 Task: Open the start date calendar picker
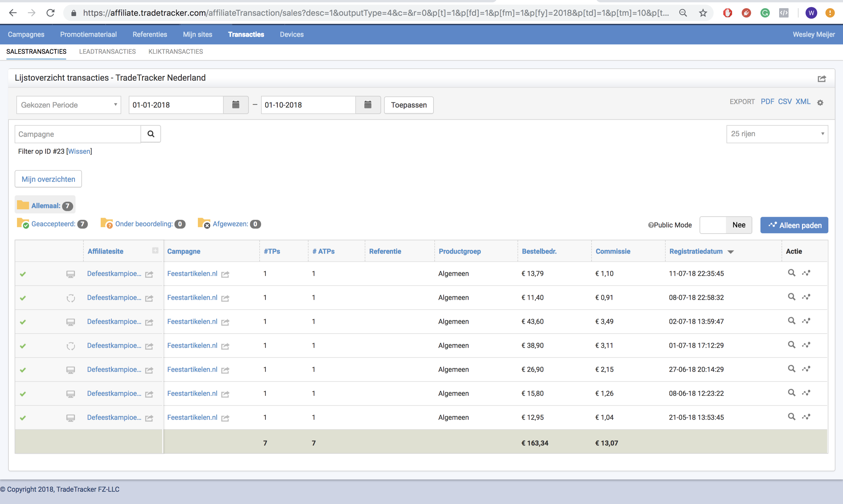point(235,105)
